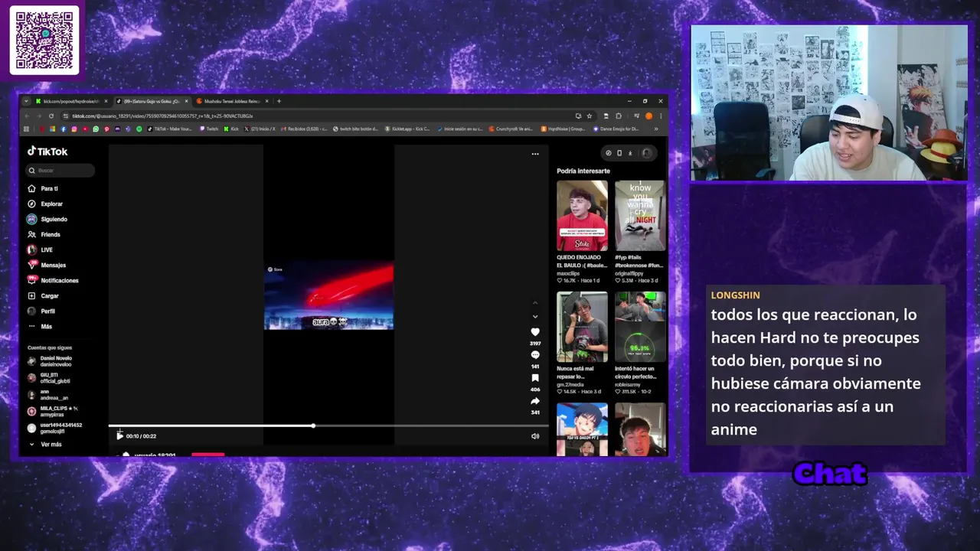
Task: Click the browser back arrow
Action: (27, 116)
